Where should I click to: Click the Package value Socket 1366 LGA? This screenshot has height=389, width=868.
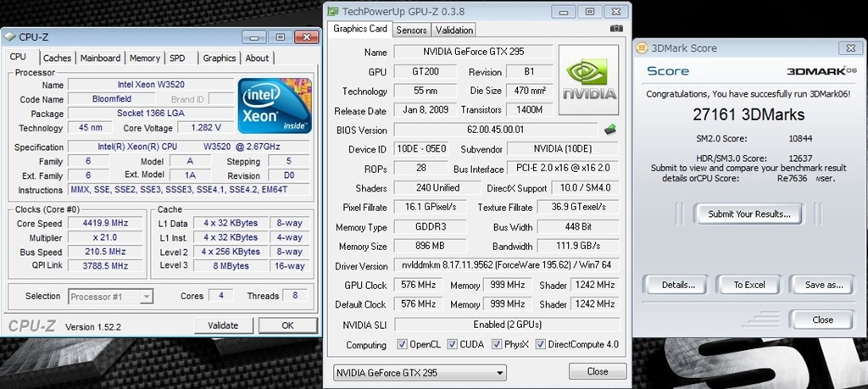[x=151, y=114]
